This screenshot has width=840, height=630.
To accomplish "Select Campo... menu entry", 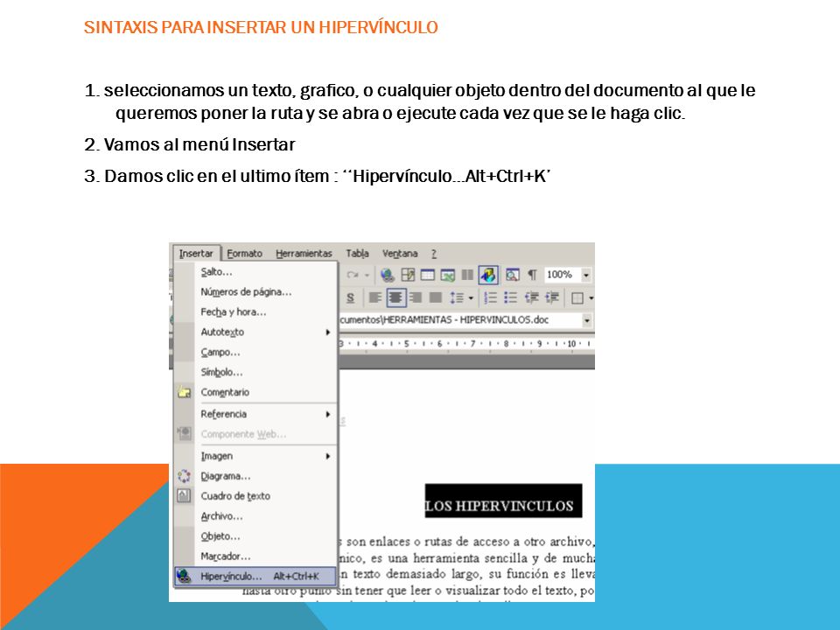I will (x=256, y=353).
